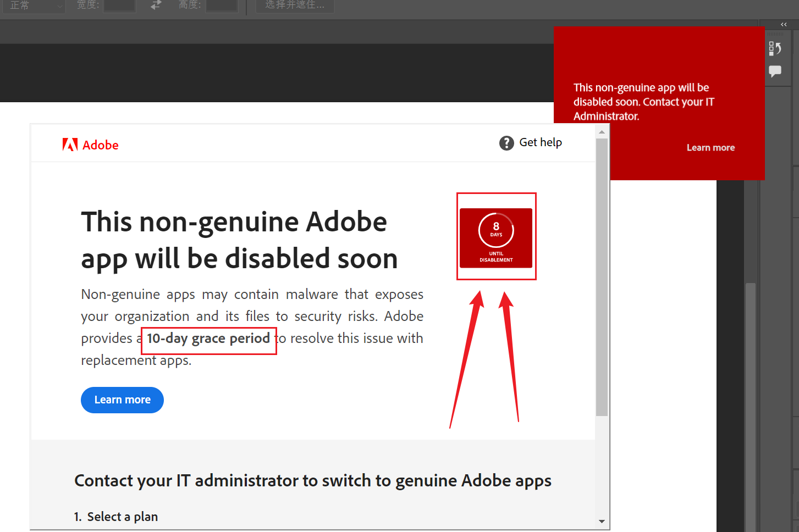Click inside the 宽度 width input field
799x532 pixels.
tap(119, 5)
